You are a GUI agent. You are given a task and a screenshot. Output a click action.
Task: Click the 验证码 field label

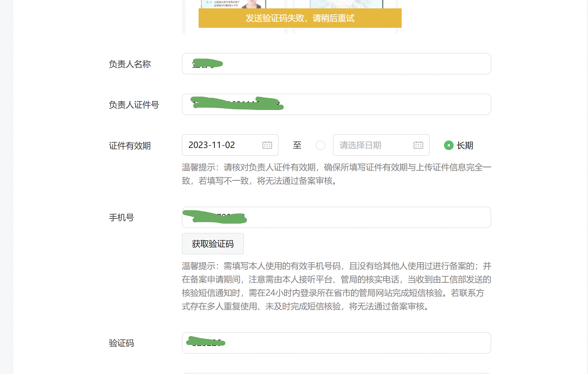121,343
